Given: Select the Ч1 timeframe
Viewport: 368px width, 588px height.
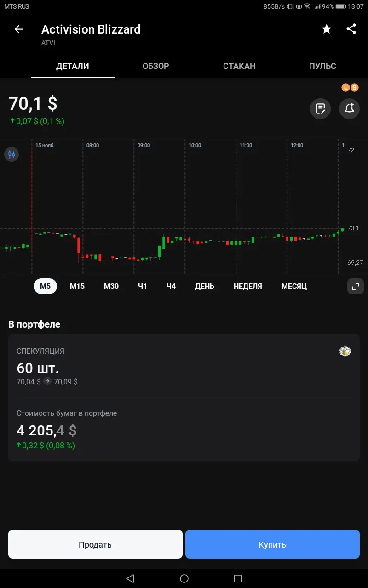Looking at the screenshot, I should 143,286.
